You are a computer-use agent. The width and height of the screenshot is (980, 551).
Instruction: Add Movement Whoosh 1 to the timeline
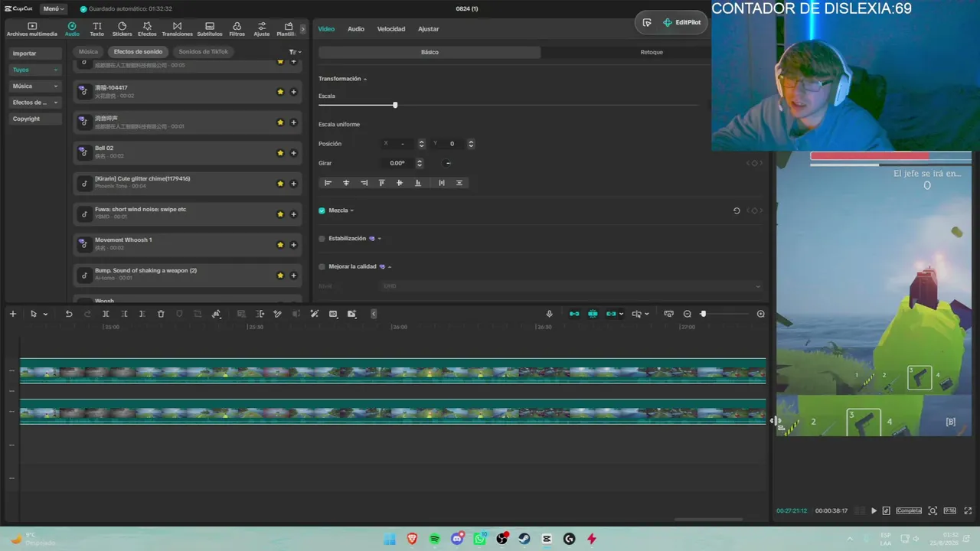tap(293, 245)
